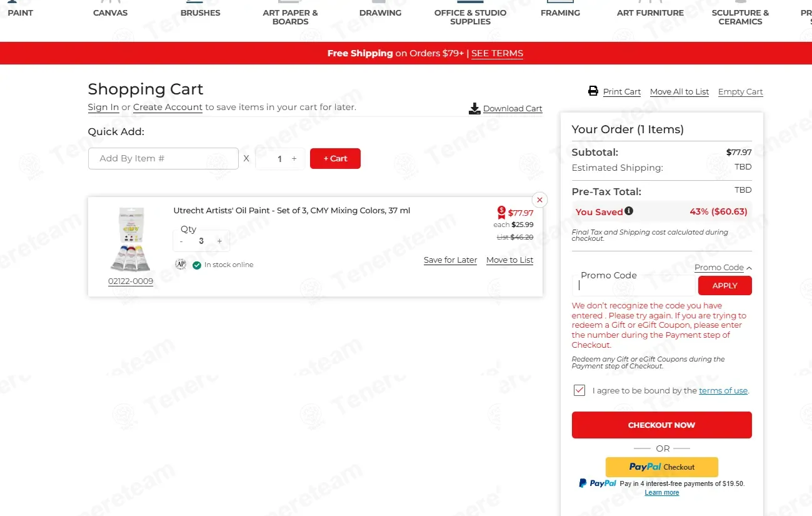This screenshot has width=812, height=516.
Task: Click the red sale price tag icon
Action: [501, 213]
